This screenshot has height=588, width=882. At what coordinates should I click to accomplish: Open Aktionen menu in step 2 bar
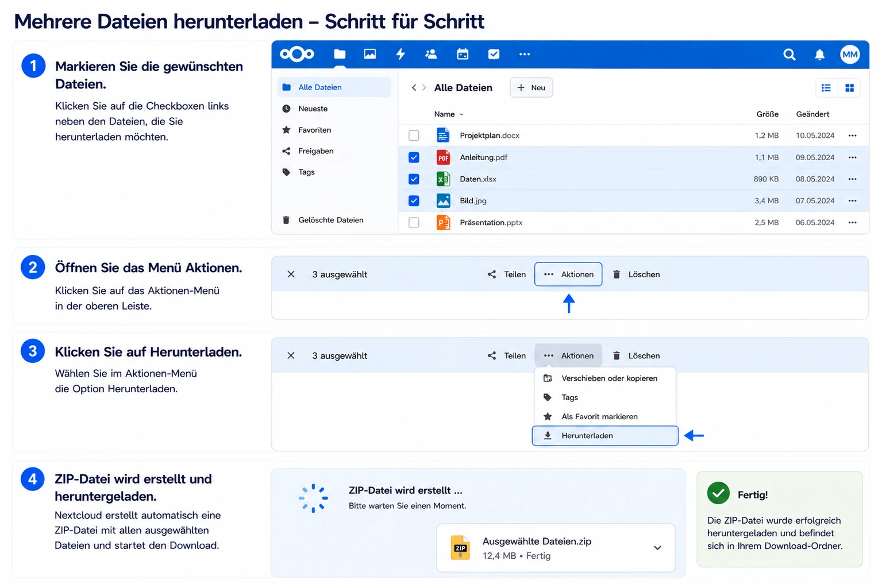click(x=568, y=274)
